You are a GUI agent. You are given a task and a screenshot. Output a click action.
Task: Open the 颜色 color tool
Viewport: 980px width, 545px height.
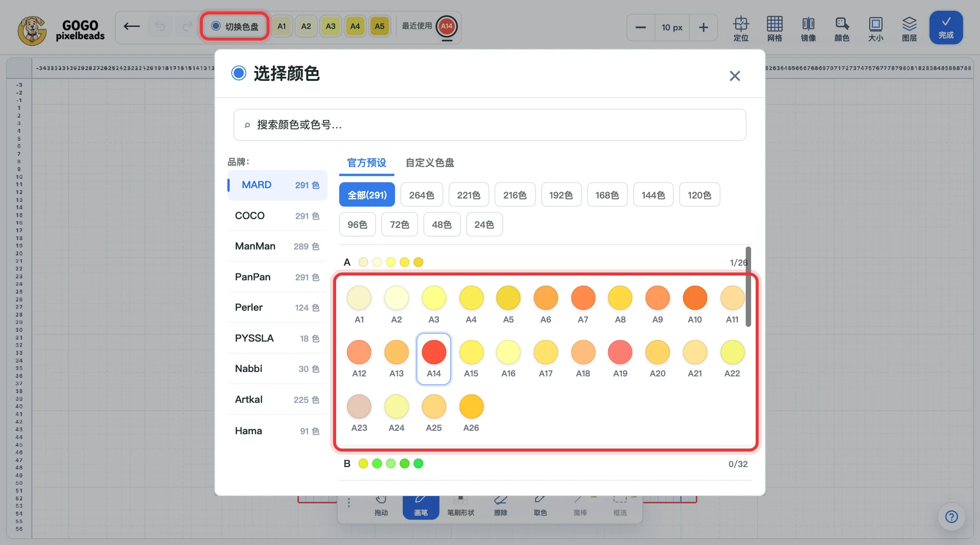[x=842, y=28]
